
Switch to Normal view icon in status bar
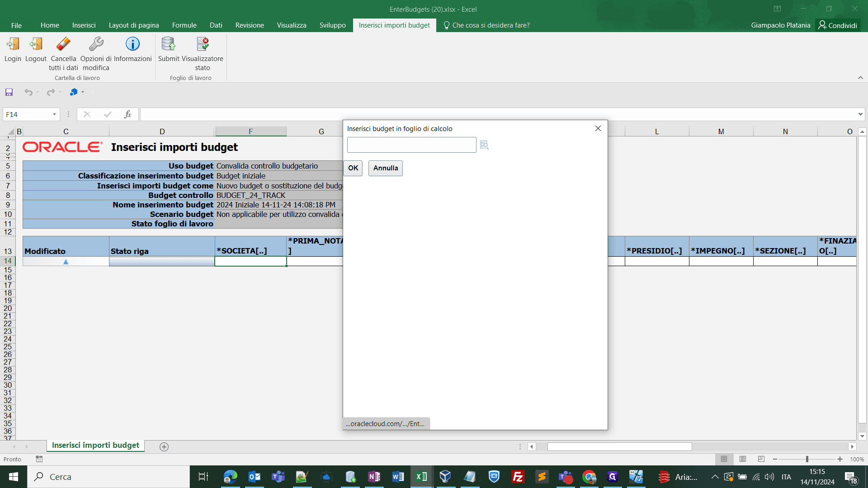click(724, 459)
